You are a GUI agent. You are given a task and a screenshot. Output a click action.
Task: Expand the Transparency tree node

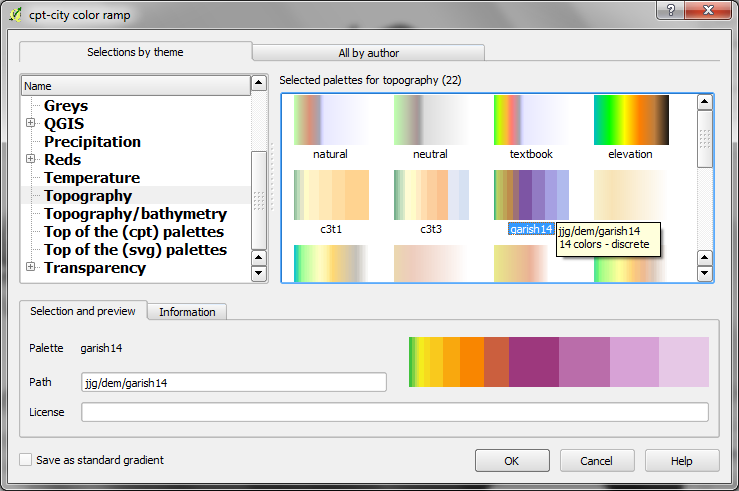click(x=31, y=268)
